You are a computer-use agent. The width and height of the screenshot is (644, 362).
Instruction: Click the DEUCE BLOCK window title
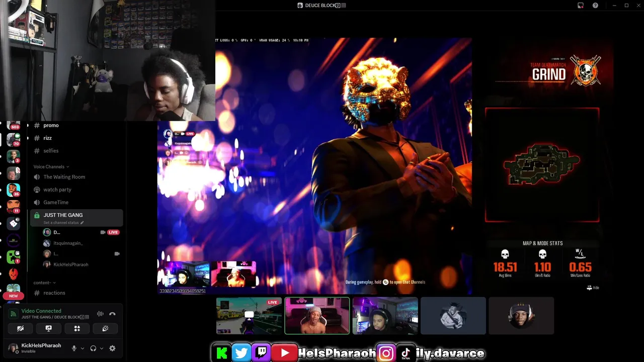[321, 6]
